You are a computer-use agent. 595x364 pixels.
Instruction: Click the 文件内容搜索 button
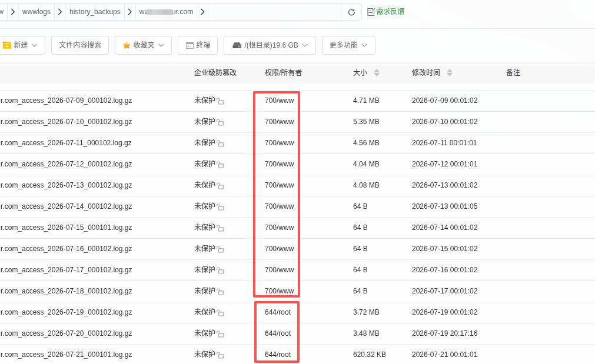[x=80, y=45]
